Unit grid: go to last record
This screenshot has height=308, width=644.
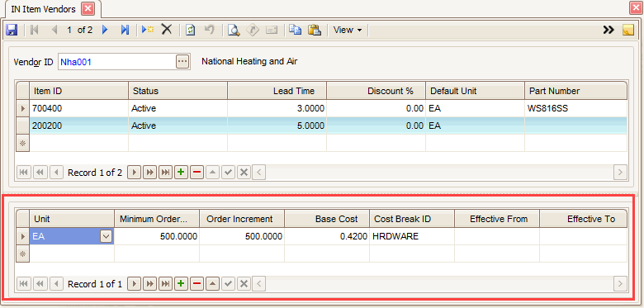(x=165, y=284)
